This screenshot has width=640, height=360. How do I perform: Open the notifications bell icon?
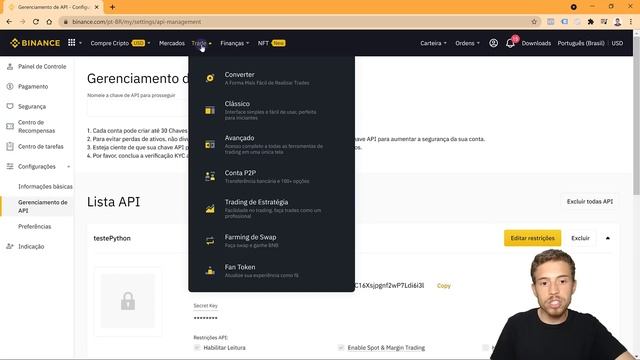510,43
